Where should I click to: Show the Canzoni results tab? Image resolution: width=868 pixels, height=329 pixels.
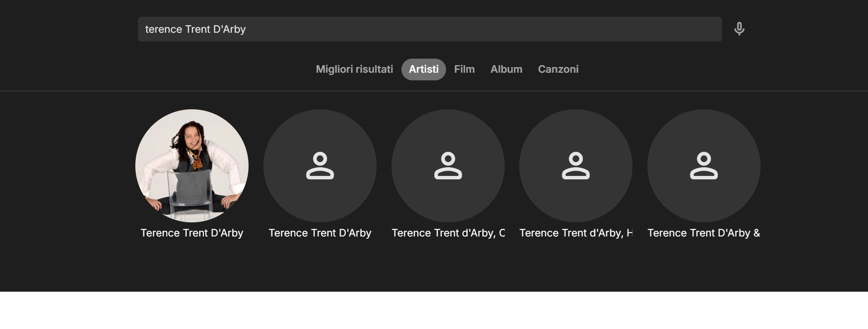tap(558, 69)
